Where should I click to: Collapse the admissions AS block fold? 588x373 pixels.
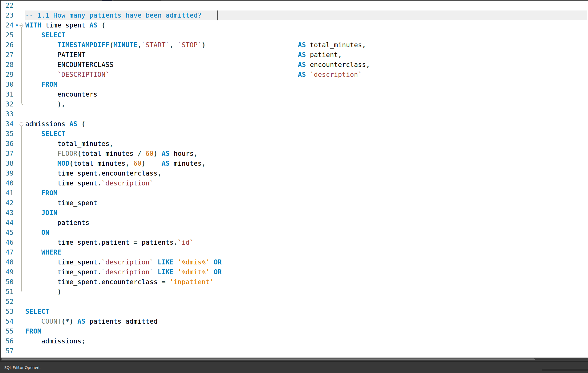(x=21, y=124)
